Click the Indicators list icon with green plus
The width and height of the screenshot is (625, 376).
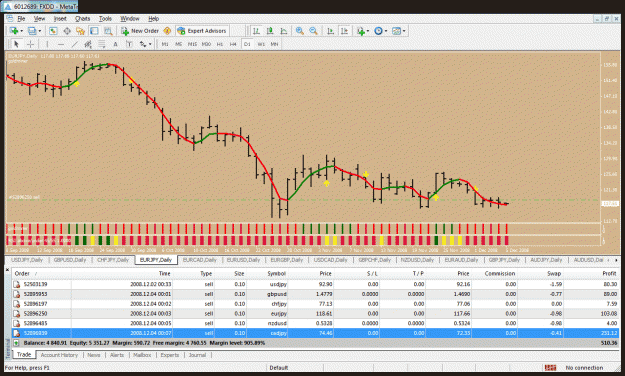[x=361, y=31]
